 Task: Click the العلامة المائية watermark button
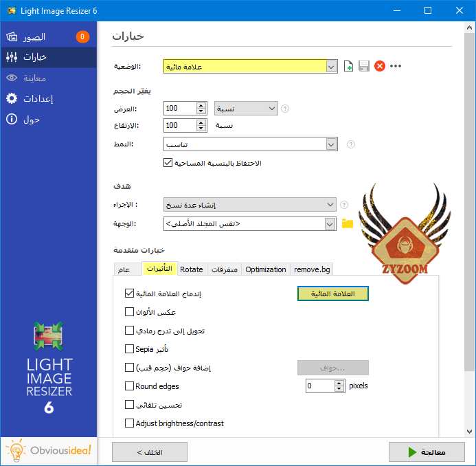(x=332, y=293)
